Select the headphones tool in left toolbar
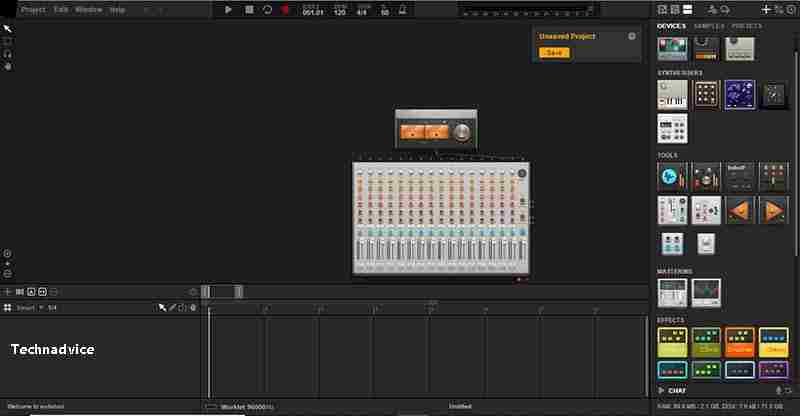The image size is (800, 416). (7, 54)
